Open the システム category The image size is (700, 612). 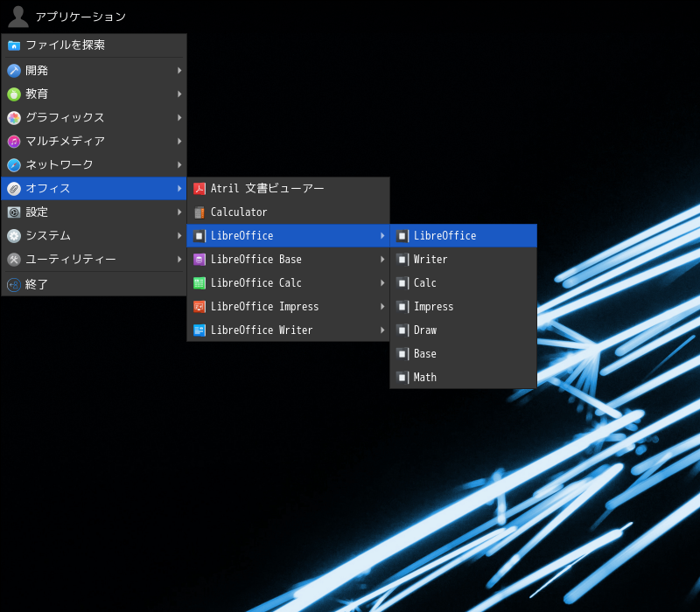[94, 236]
